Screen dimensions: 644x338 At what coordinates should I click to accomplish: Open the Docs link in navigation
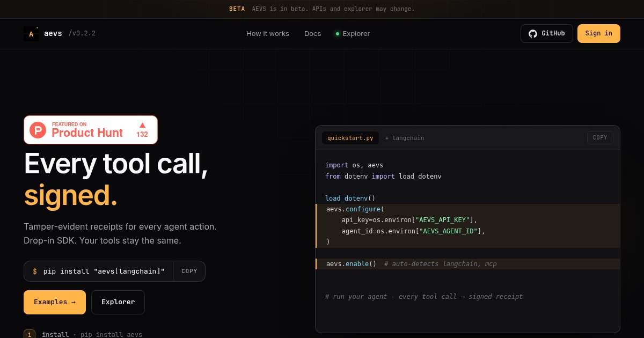[313, 34]
